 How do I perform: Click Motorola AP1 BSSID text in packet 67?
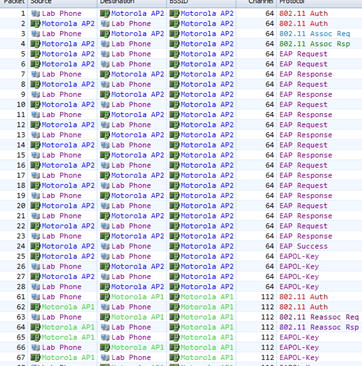click(x=207, y=358)
